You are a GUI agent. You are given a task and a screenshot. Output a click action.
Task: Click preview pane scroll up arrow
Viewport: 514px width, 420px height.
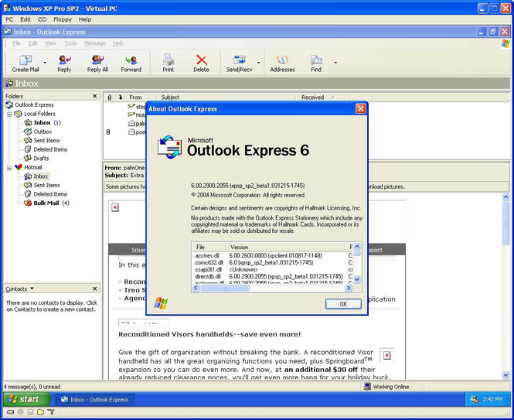[505, 197]
